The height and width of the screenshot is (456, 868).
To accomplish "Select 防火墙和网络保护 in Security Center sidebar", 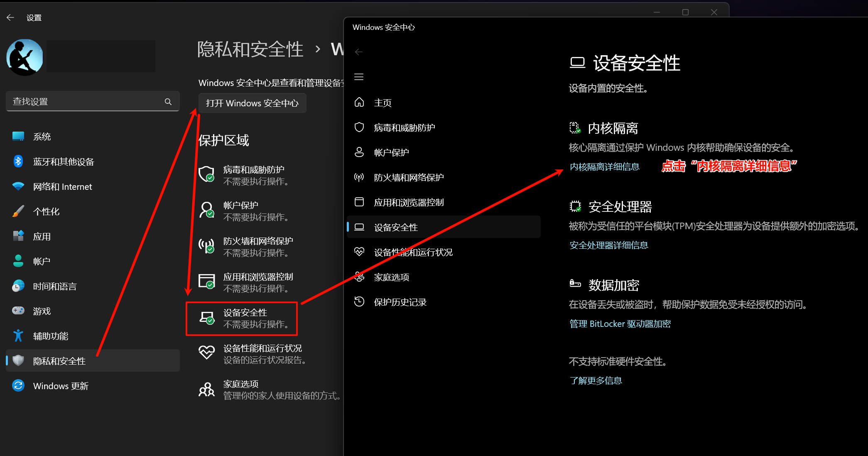I will [x=444, y=177].
